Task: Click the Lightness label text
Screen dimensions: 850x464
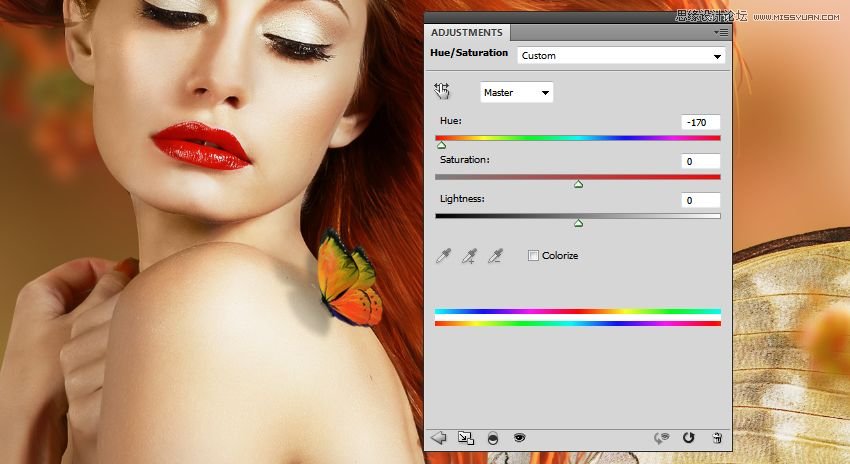Action: (x=462, y=199)
